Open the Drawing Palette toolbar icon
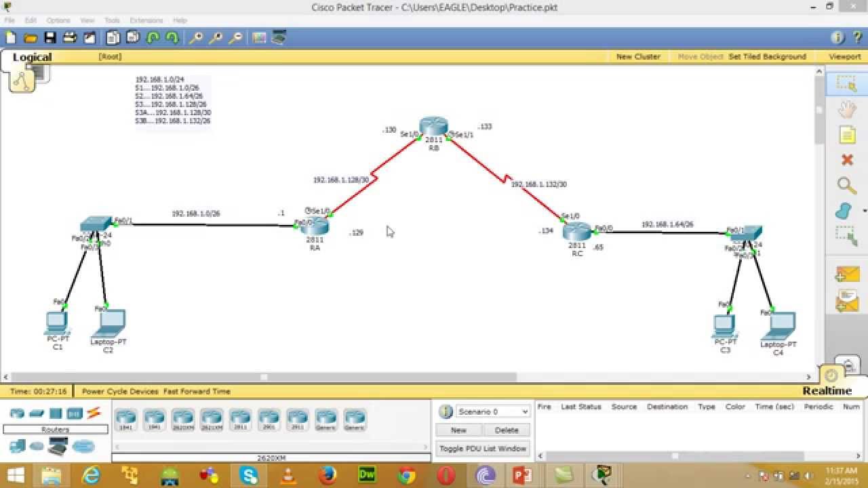This screenshot has width=868, height=488. pyautogui.click(x=259, y=38)
